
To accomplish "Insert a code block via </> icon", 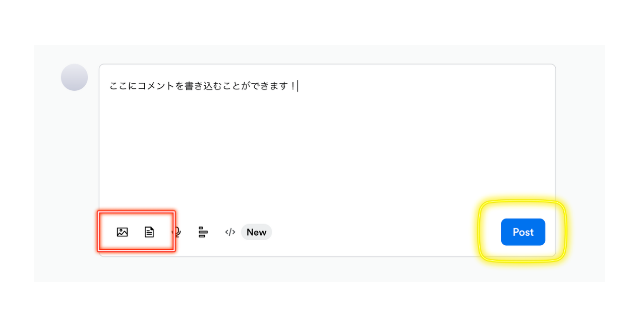I will click(230, 232).
